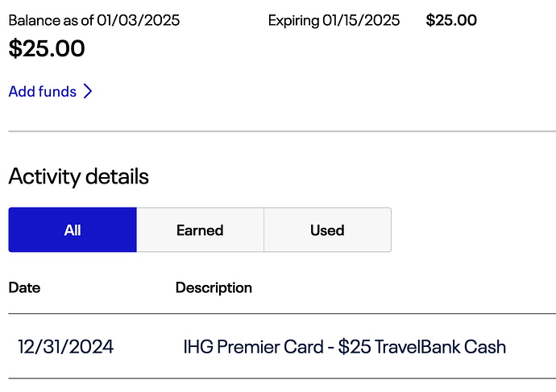556x392 pixels.
Task: Show the Used activity tab
Action: tap(327, 230)
